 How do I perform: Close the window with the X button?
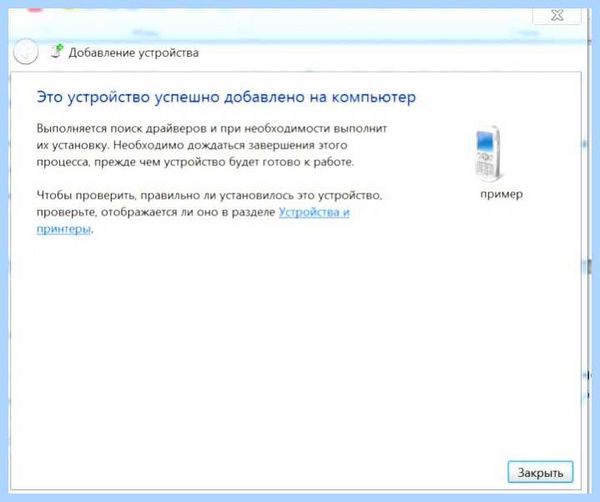pos(557,16)
